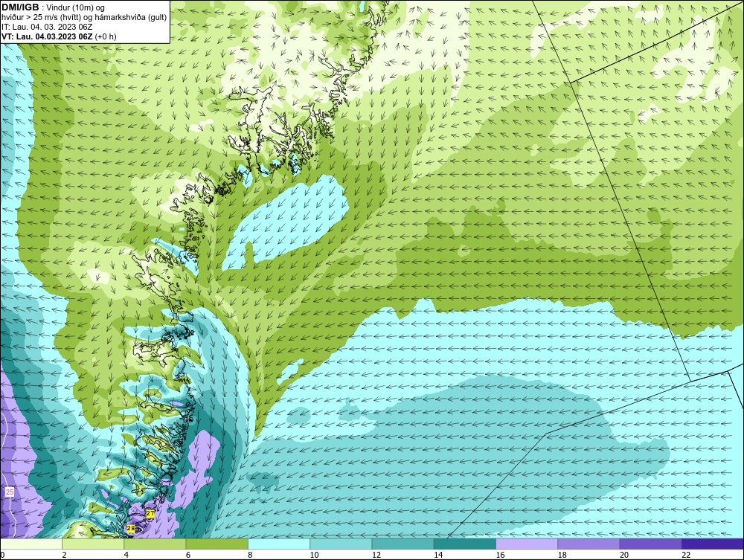Click the 0–2 m/s pale legend swatch

tap(31, 544)
